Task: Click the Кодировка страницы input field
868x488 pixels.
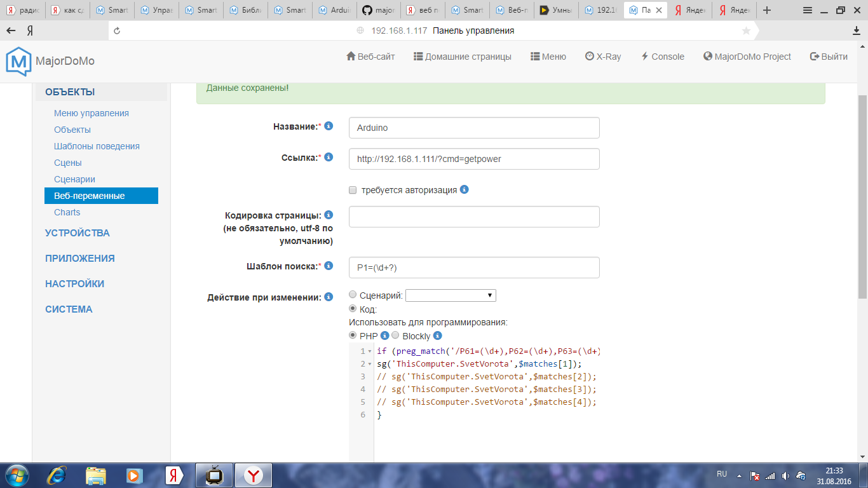Action: tap(474, 217)
